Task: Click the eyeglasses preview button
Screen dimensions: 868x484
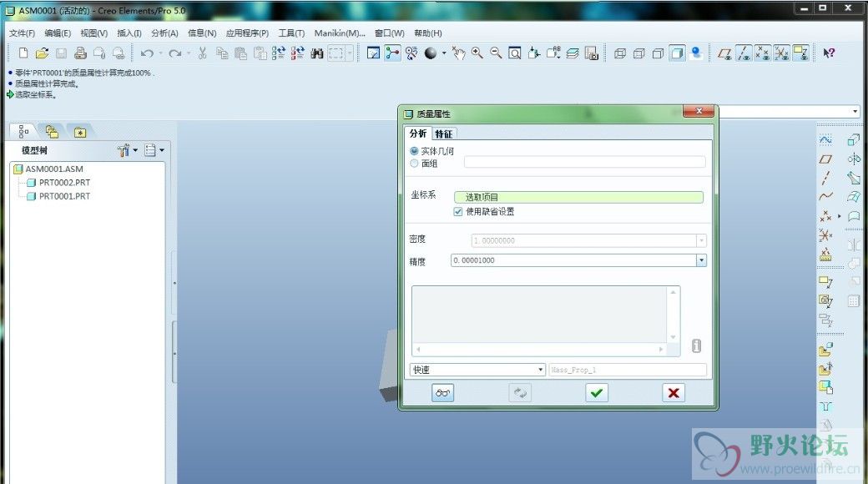Action: tap(442, 393)
